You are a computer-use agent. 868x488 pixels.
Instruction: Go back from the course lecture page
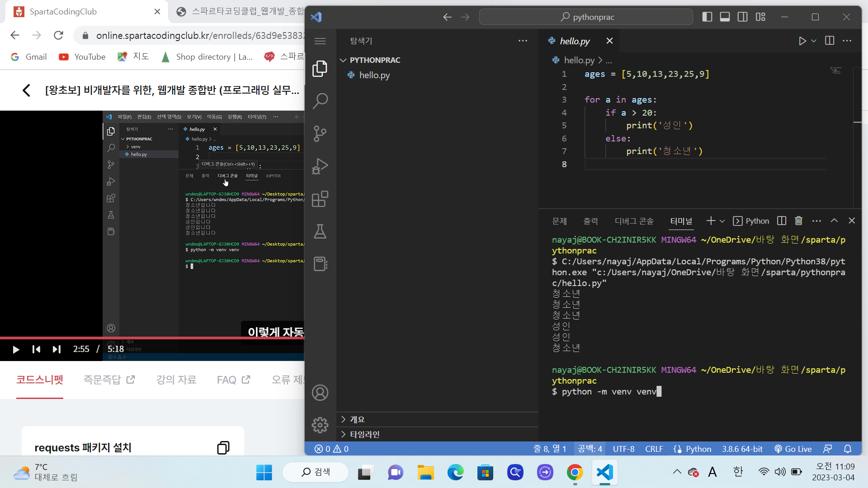[26, 90]
